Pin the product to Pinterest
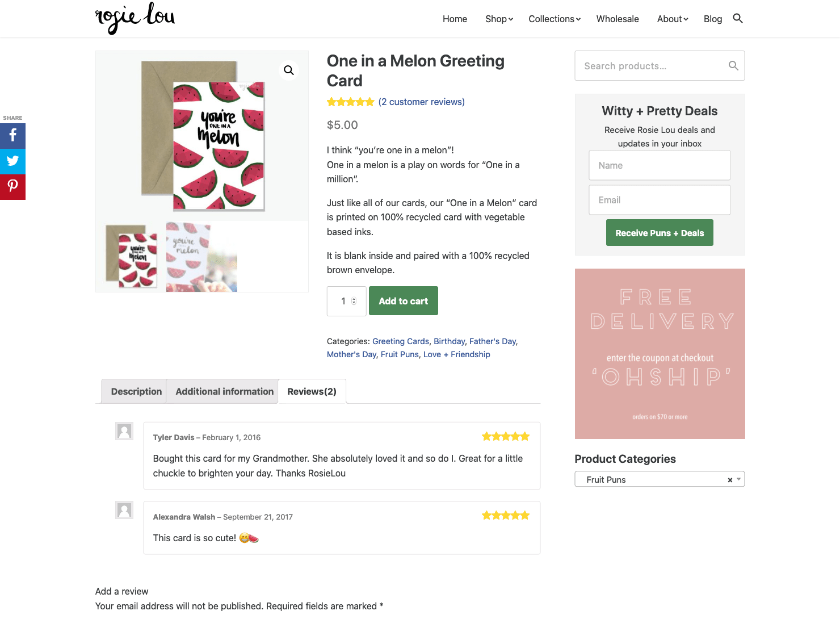 pyautogui.click(x=12, y=187)
